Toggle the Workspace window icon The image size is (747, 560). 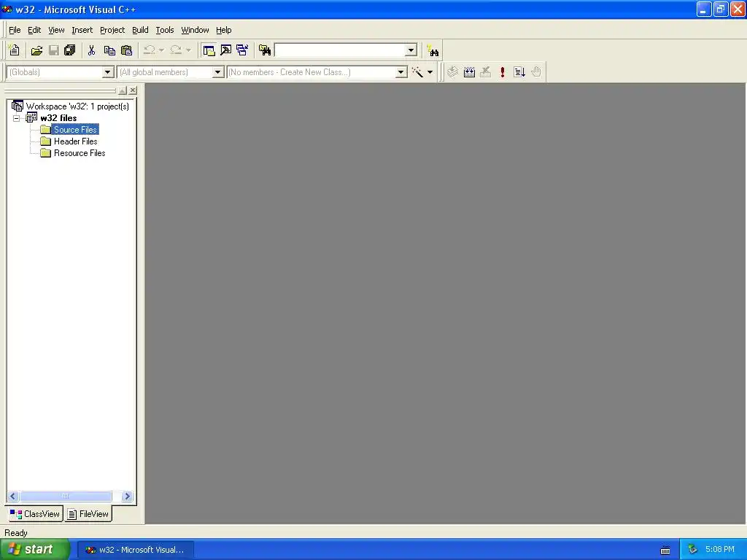point(209,50)
